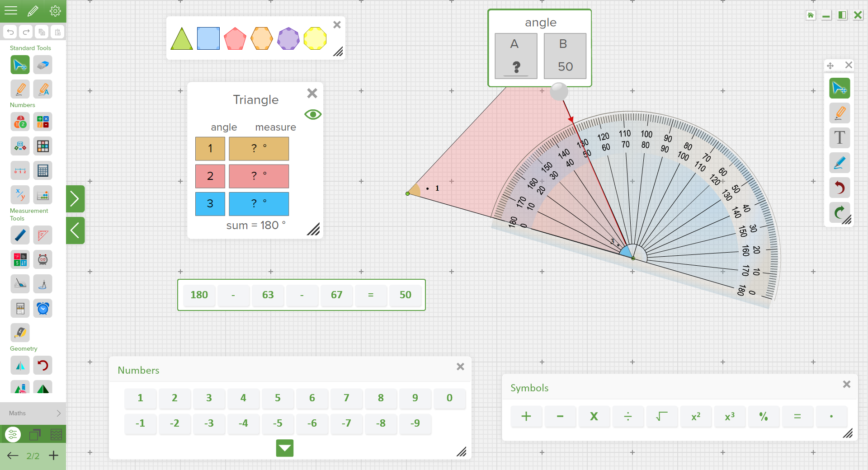The width and height of the screenshot is (868, 470).
Task: Open settings gear in top bar
Action: [x=55, y=11]
